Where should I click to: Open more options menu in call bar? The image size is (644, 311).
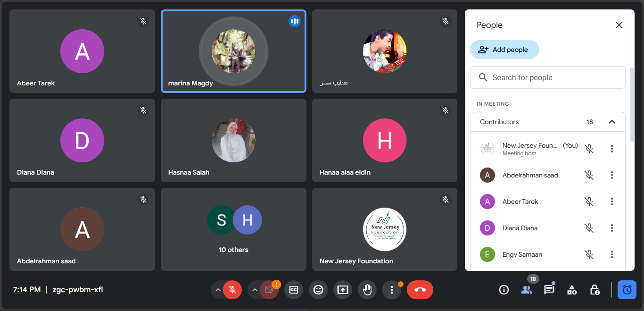(392, 290)
